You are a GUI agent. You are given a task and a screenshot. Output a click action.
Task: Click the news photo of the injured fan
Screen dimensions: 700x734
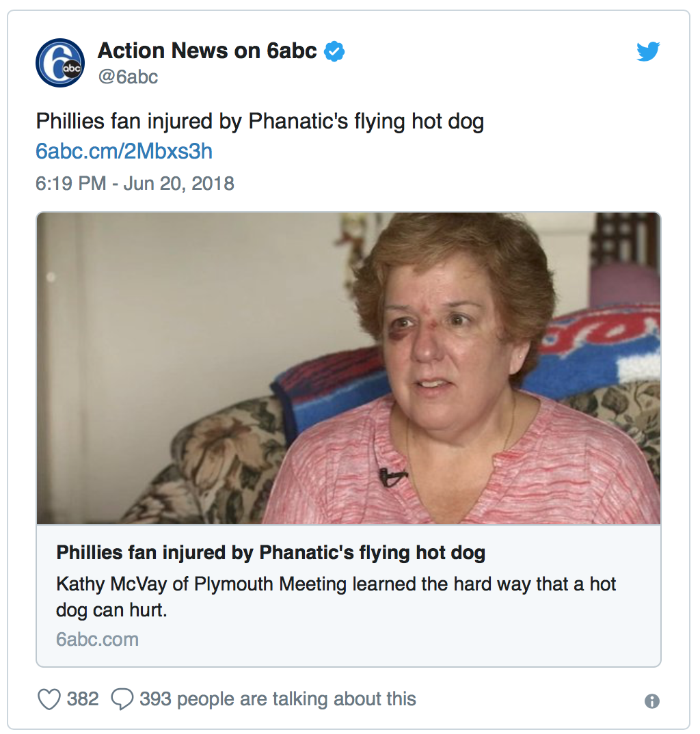coord(349,368)
